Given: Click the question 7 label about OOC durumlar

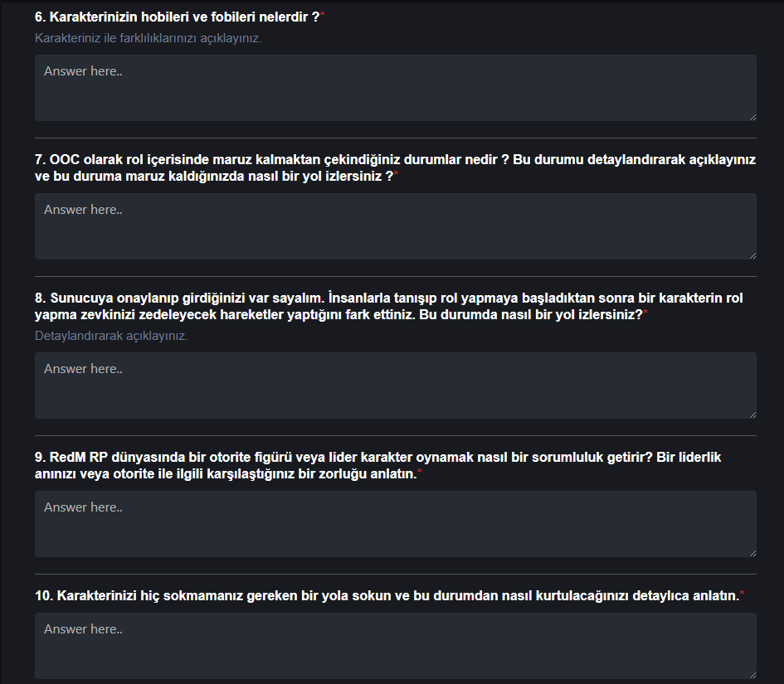Looking at the screenshot, I should pos(395,167).
